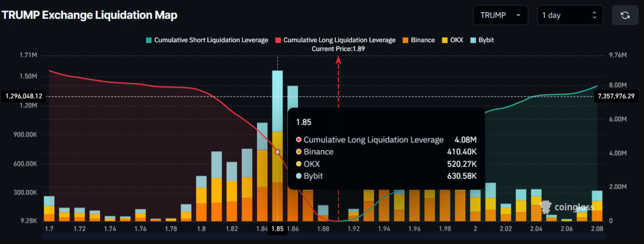Screen dimensions: 644x244
Task: Click the light-blue Bybit legend swatch
Action: [x=473, y=40]
